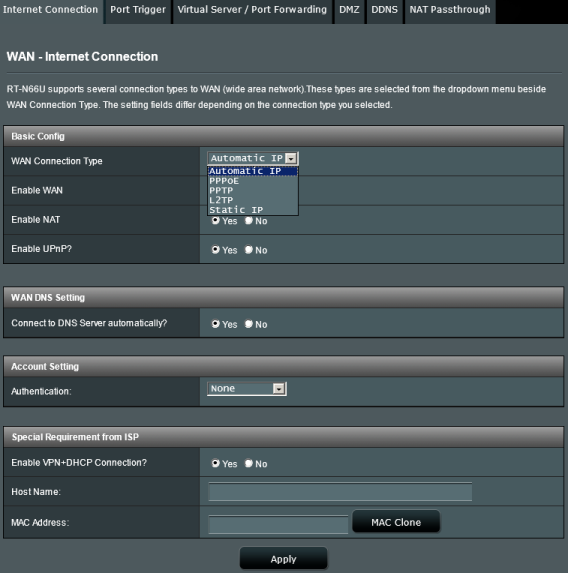Screen dimensions: 568x573
Task: Click the Apply button
Action: pyautogui.click(x=283, y=559)
